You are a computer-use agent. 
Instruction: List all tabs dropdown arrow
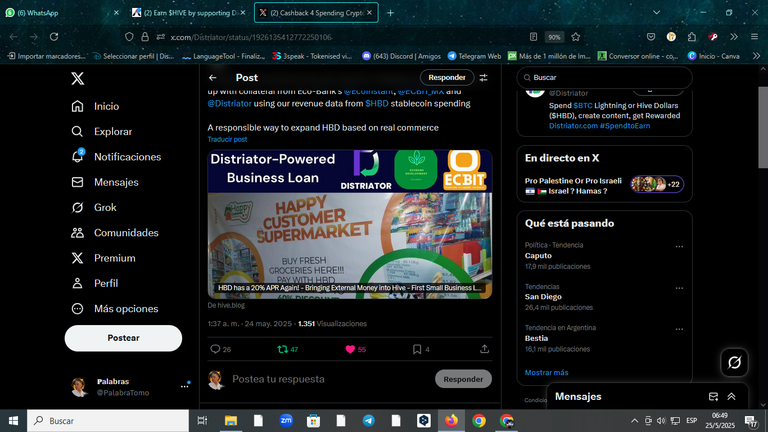[656, 13]
